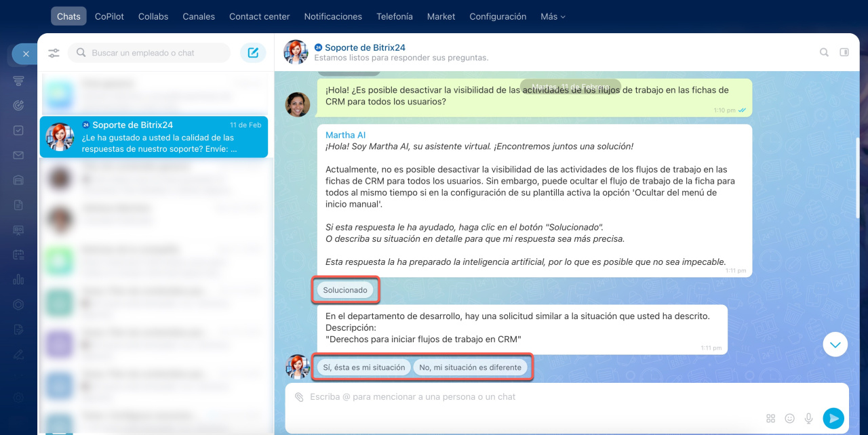The width and height of the screenshot is (868, 435).
Task: Click the Solucionado button
Action: [x=345, y=290]
